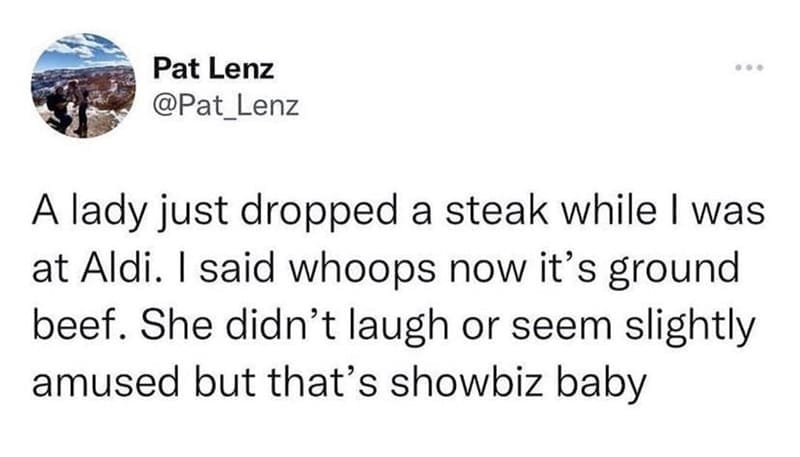800x457 pixels.
Task: Click Pat Lenz's profile picture
Action: click(83, 86)
